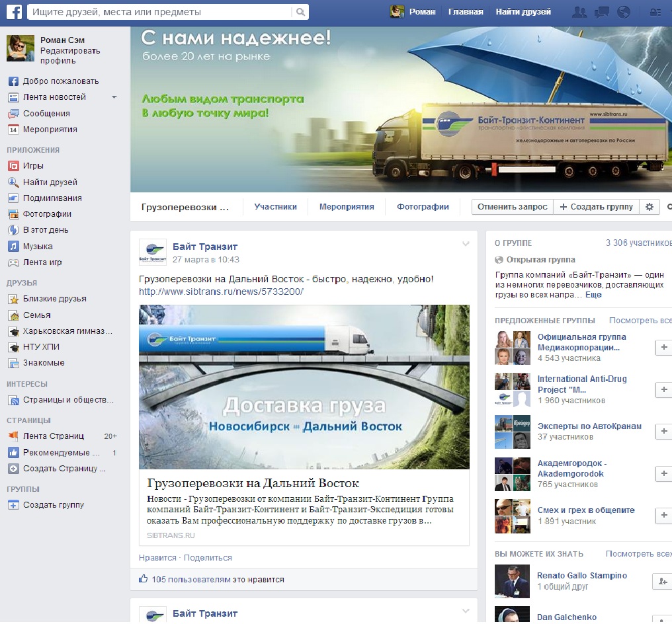Expand group description with Еще
The height and width of the screenshot is (624, 672).
coord(593,295)
